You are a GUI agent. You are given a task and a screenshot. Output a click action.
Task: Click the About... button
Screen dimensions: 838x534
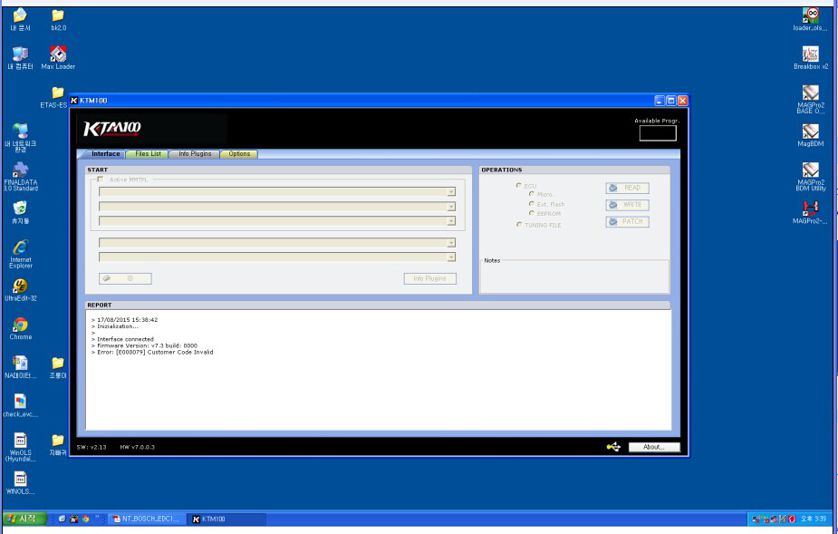point(654,447)
